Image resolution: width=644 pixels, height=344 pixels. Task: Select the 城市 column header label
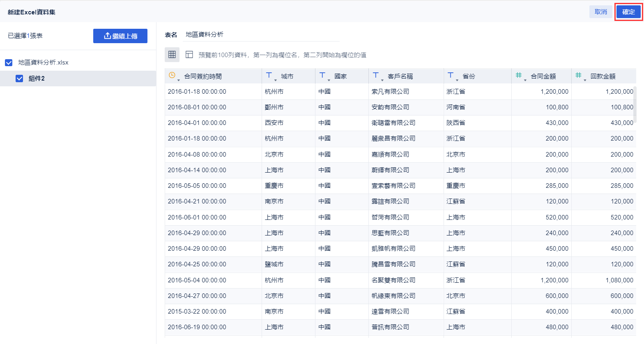287,76
